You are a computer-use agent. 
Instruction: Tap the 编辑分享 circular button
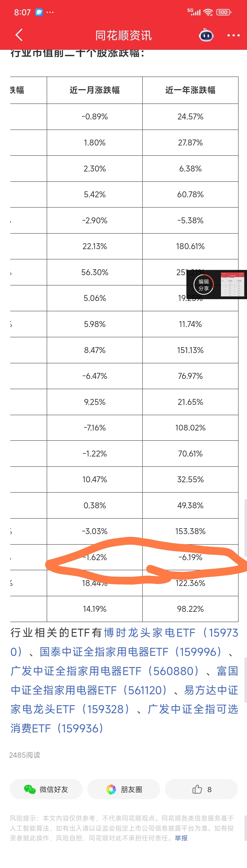pos(204,285)
